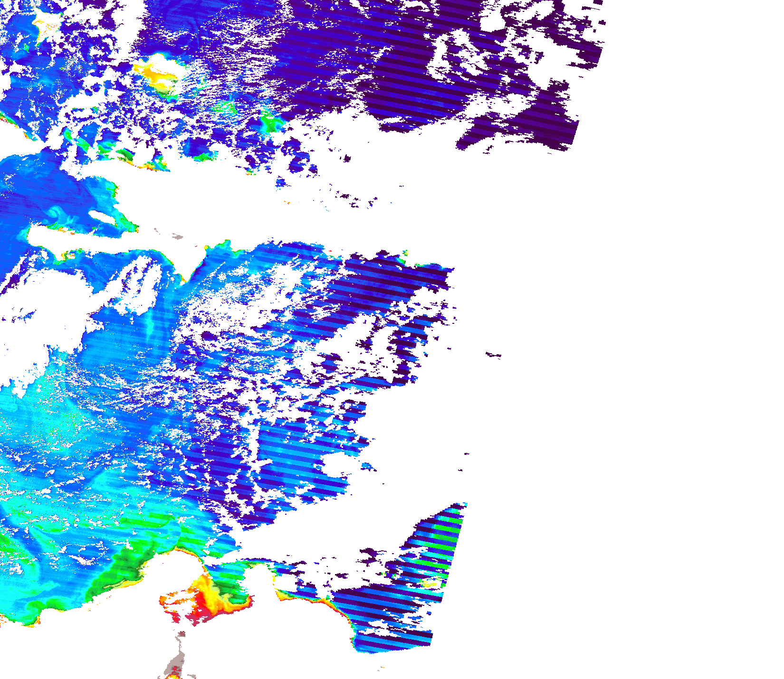The width and height of the screenshot is (784, 679).
Task: Click the vertical cyan streak in the middle-left blue area
Action: (151, 328)
